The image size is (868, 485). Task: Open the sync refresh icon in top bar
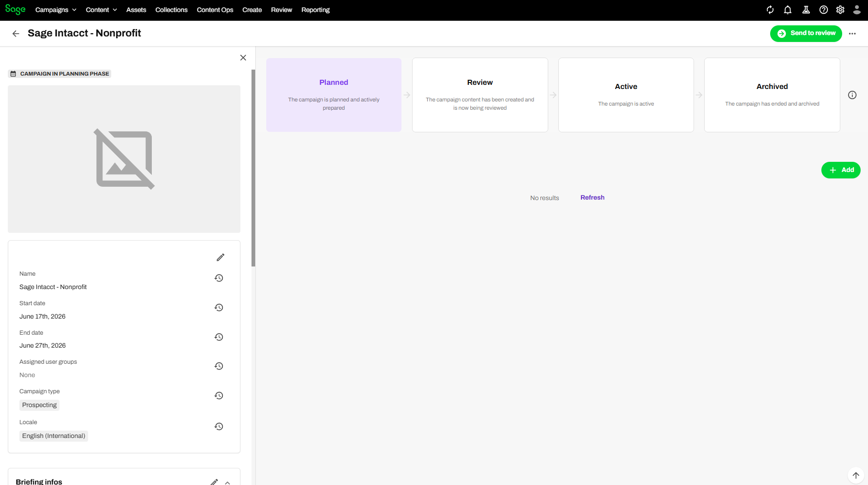pos(770,10)
